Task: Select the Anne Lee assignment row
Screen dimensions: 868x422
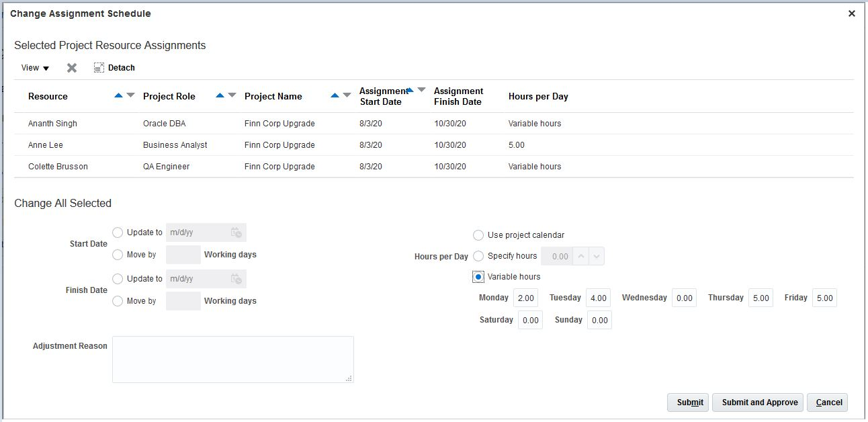Action: 46,145
